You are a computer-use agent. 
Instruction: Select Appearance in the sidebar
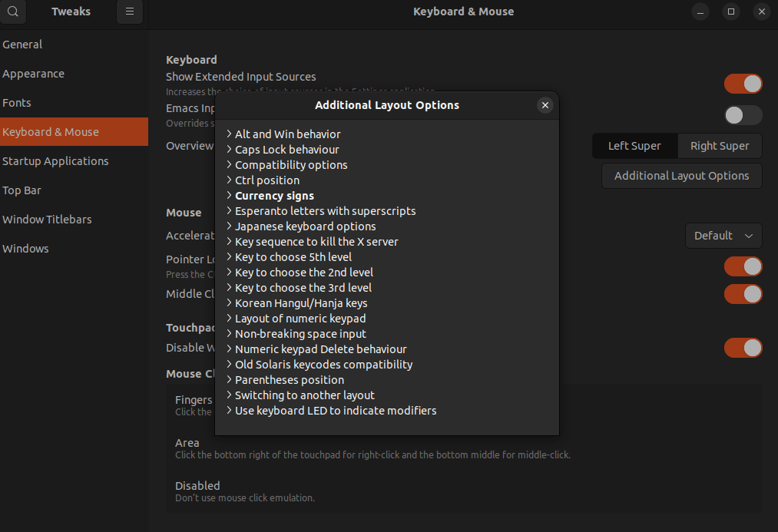coord(34,74)
